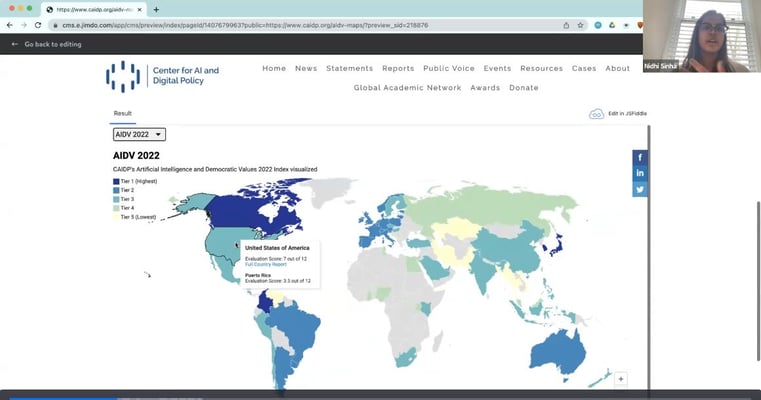The height and width of the screenshot is (400, 761).
Task: Share page via LinkedIn icon
Action: pos(640,173)
